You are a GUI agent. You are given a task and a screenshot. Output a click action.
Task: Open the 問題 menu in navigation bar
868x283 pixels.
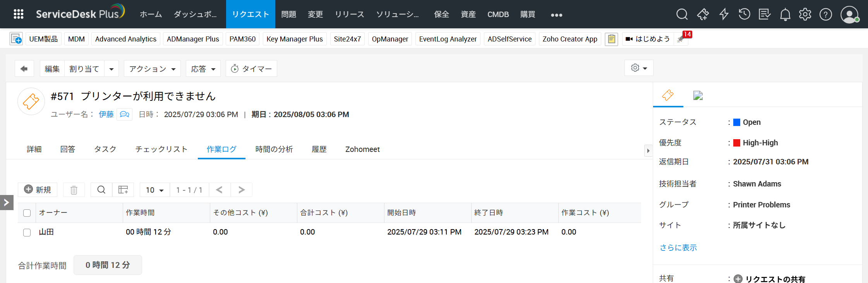pos(288,14)
